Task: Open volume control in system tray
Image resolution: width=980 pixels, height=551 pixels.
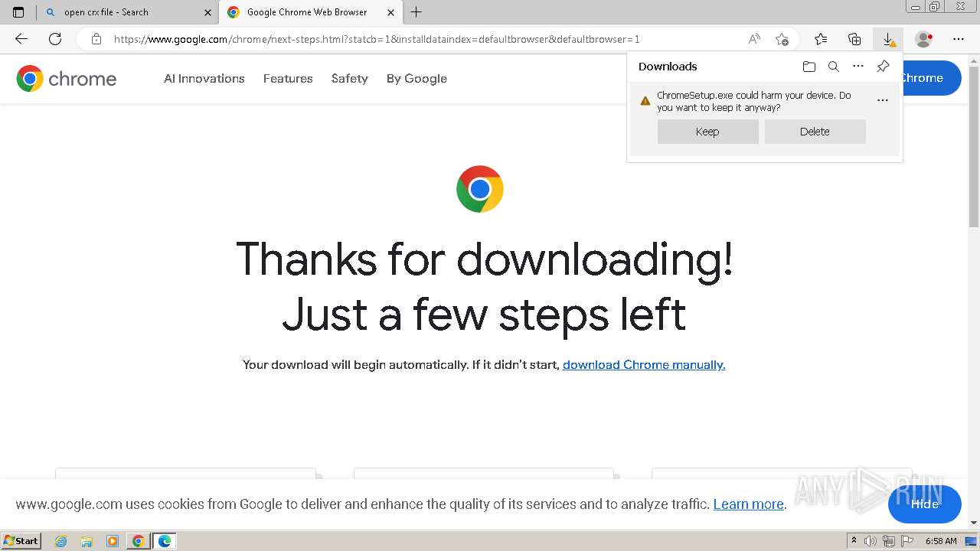Action: click(x=871, y=541)
